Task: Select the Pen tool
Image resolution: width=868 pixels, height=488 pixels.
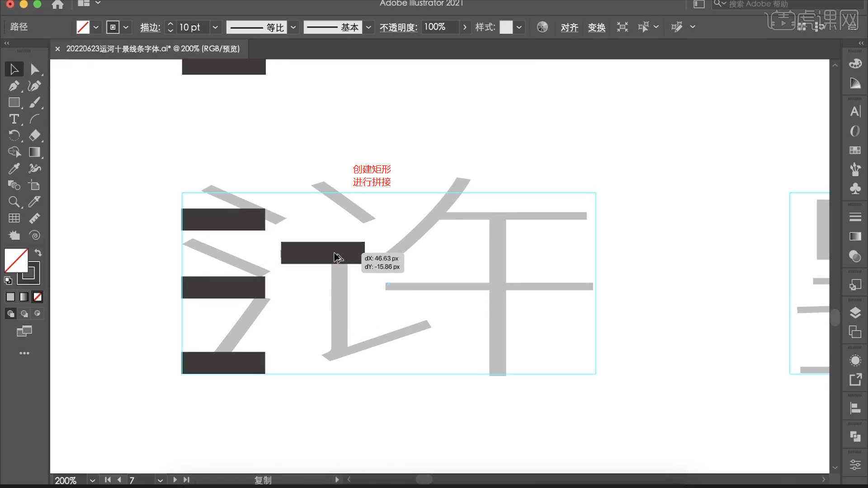Action: pos(14,86)
